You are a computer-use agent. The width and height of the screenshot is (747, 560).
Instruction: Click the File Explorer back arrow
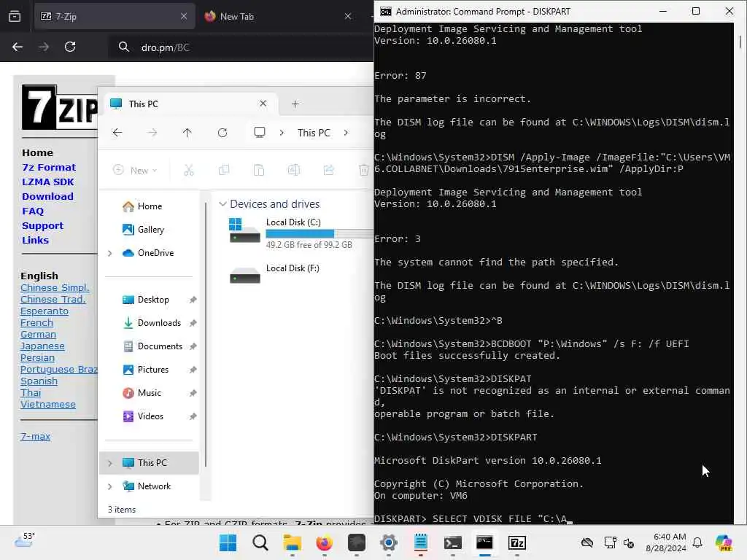tap(117, 133)
